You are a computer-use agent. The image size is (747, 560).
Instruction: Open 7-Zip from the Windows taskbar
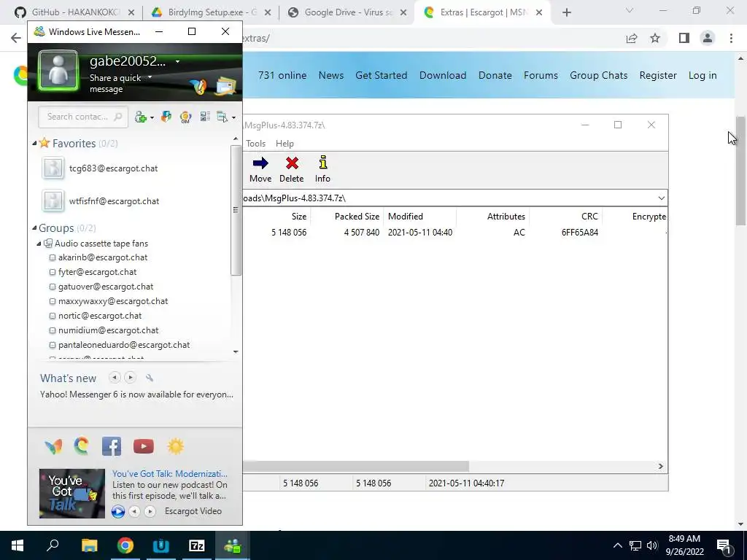197,545
